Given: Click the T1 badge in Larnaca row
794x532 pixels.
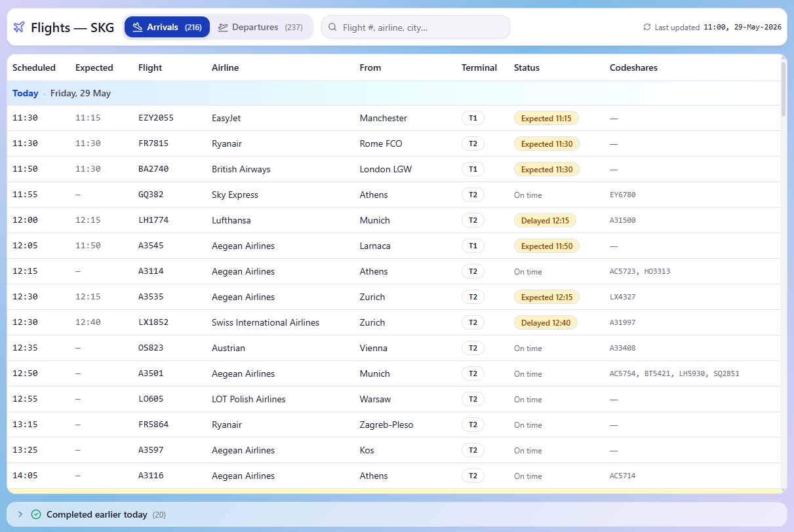Looking at the screenshot, I should [x=473, y=246].
